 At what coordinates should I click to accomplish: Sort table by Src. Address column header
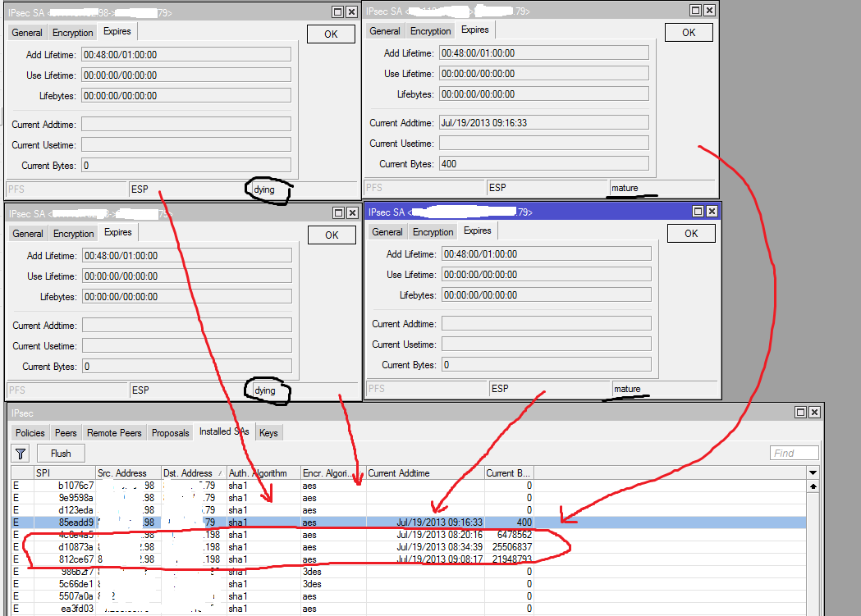(129, 472)
